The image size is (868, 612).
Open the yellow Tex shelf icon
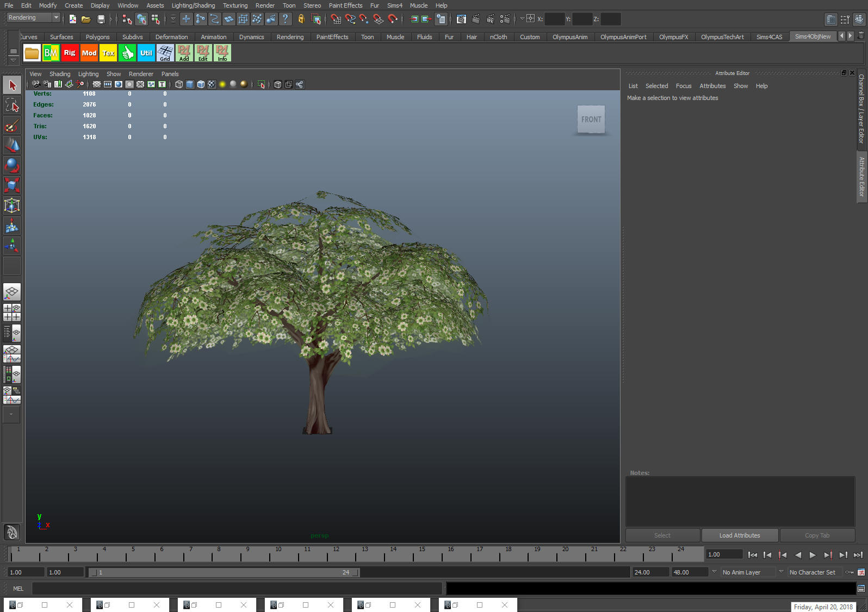[x=108, y=53]
